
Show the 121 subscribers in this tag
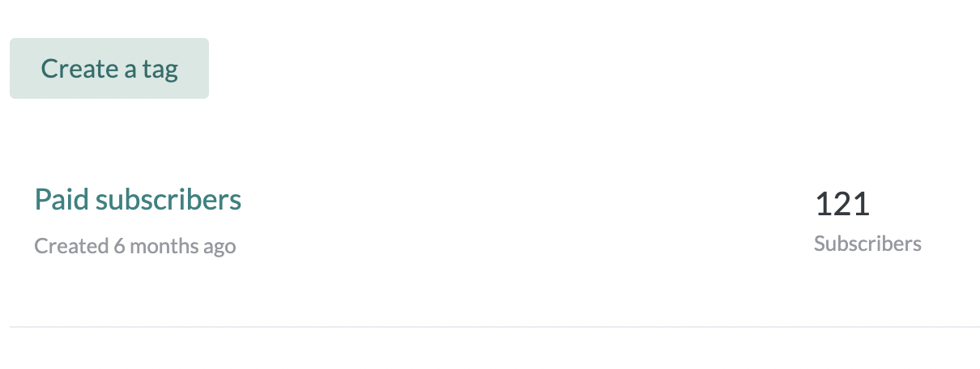click(842, 204)
